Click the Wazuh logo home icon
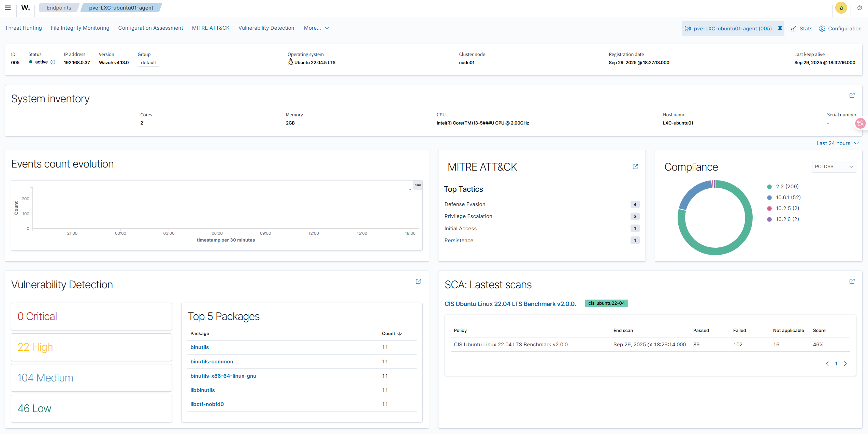 (26, 8)
